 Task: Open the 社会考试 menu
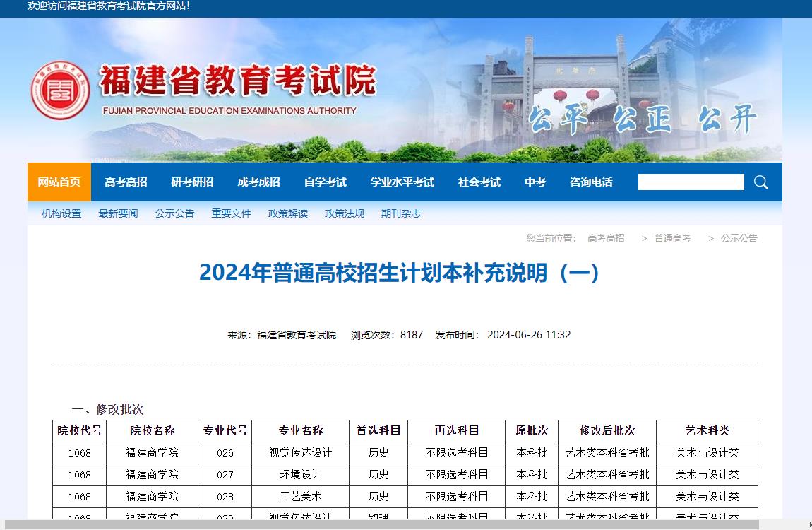click(x=479, y=182)
